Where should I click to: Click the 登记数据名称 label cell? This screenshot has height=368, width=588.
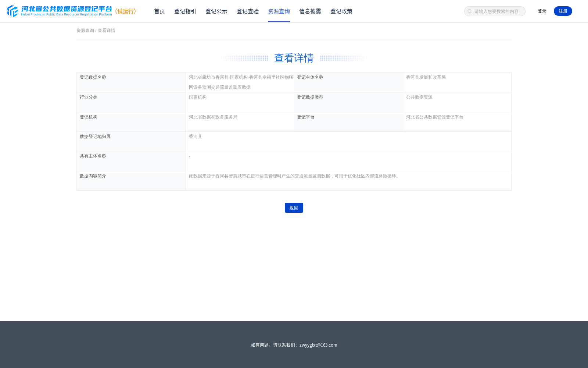[x=131, y=82]
